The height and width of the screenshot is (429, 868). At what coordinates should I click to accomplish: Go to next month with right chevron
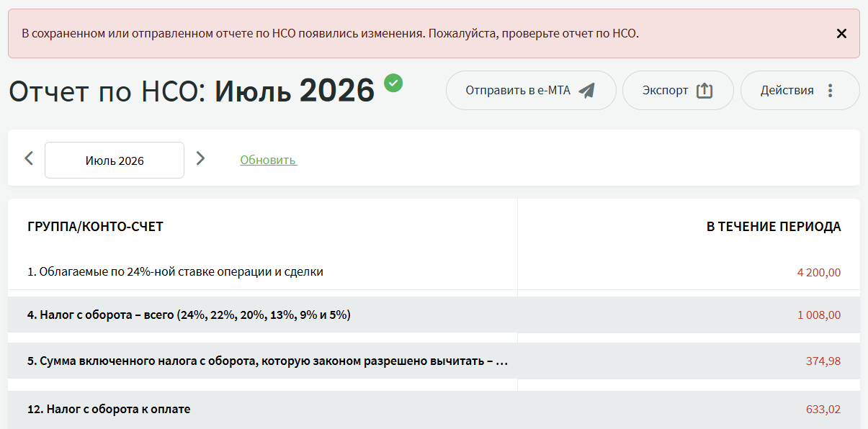200,158
